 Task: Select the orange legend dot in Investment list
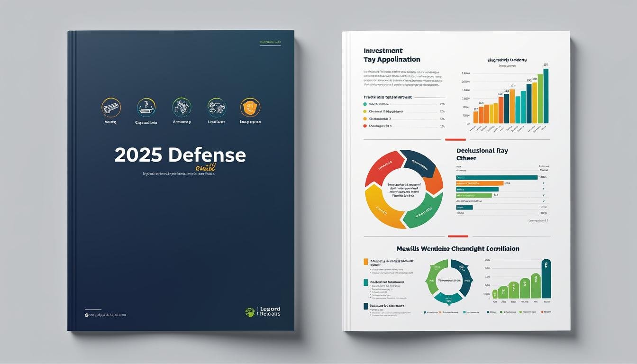coord(365,118)
